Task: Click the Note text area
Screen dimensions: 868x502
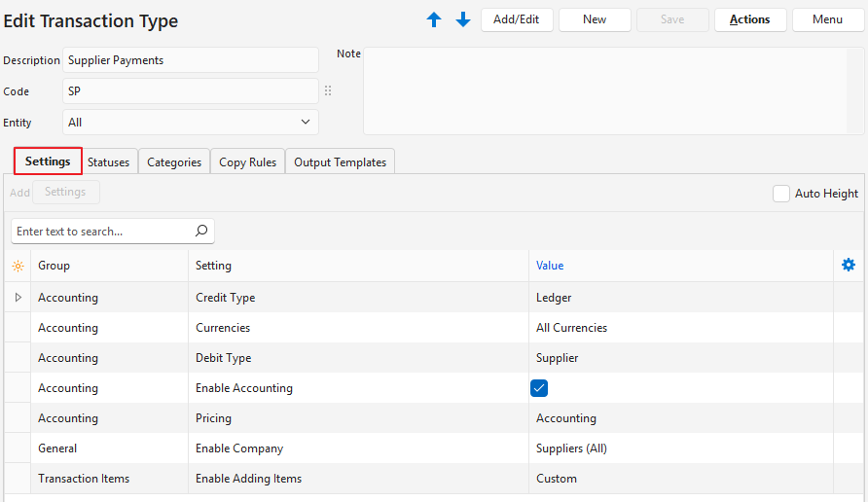Action: (613, 91)
